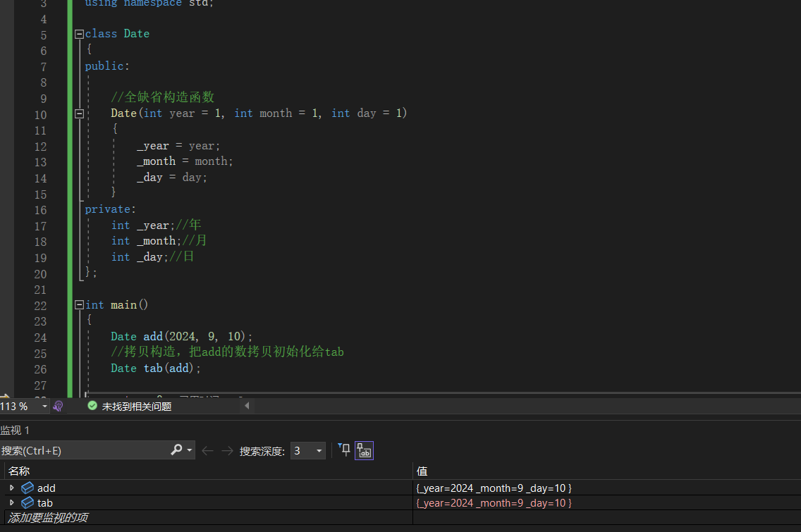Click the magnifier search icon in watch panel
Screen dimensions: 801x532
click(x=176, y=450)
